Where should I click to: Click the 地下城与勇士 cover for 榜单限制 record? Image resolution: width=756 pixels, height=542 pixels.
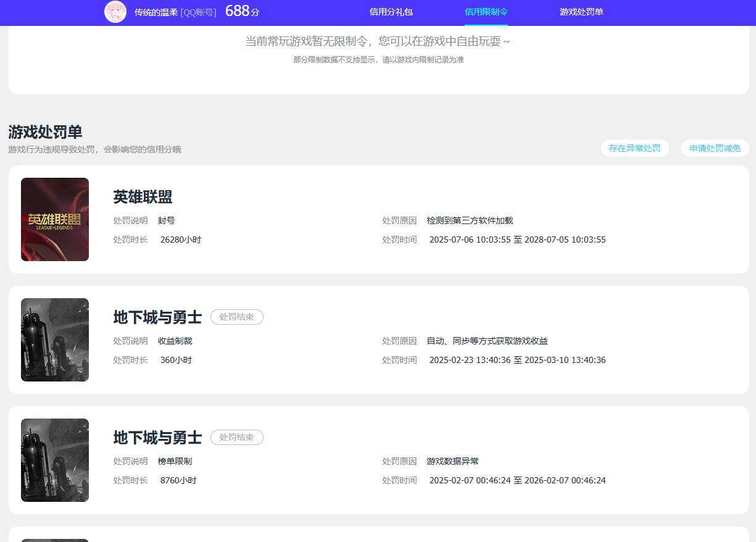coord(55,460)
